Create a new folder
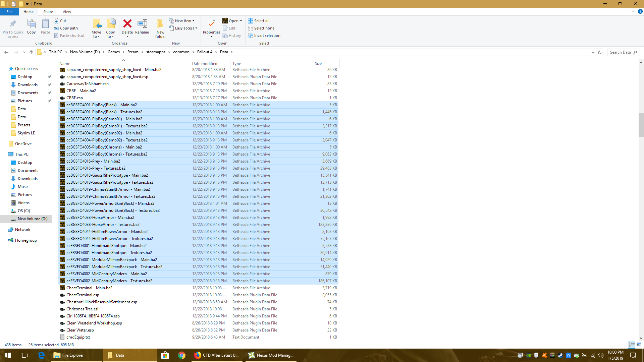This screenshot has width=644, height=362. click(160, 28)
